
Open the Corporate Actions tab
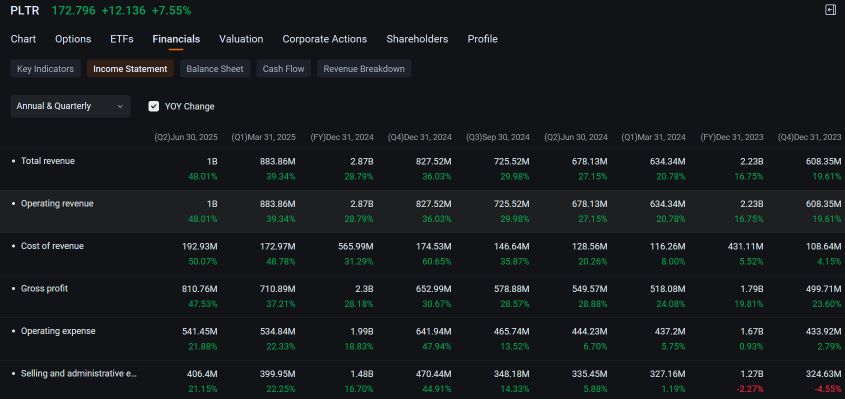click(324, 39)
